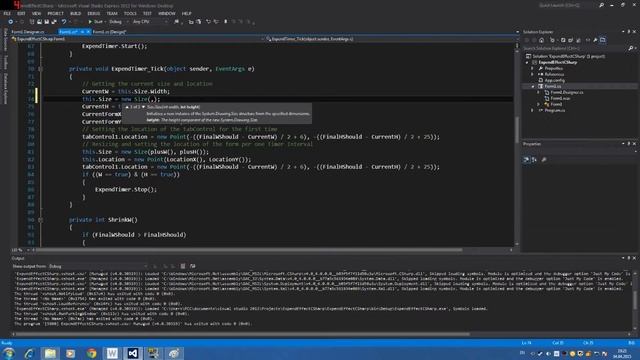Collapse the ExpendEffectCSharp project node

point(527,62)
